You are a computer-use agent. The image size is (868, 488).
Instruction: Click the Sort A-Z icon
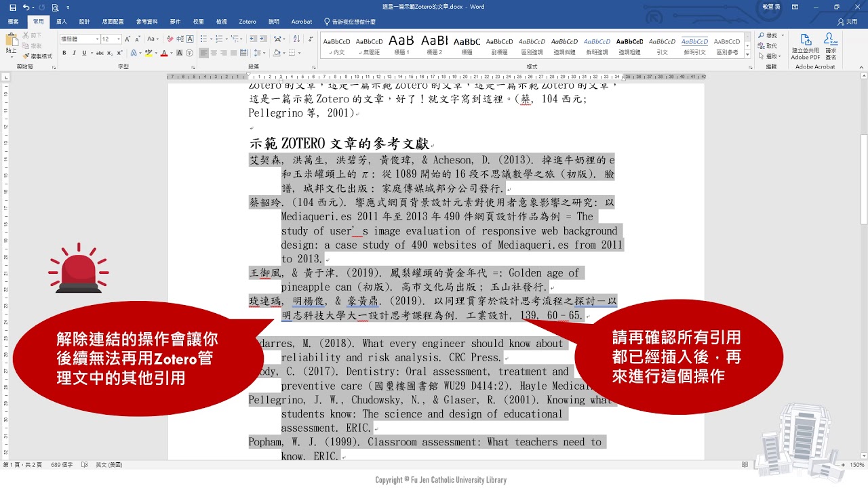pyautogui.click(x=296, y=39)
